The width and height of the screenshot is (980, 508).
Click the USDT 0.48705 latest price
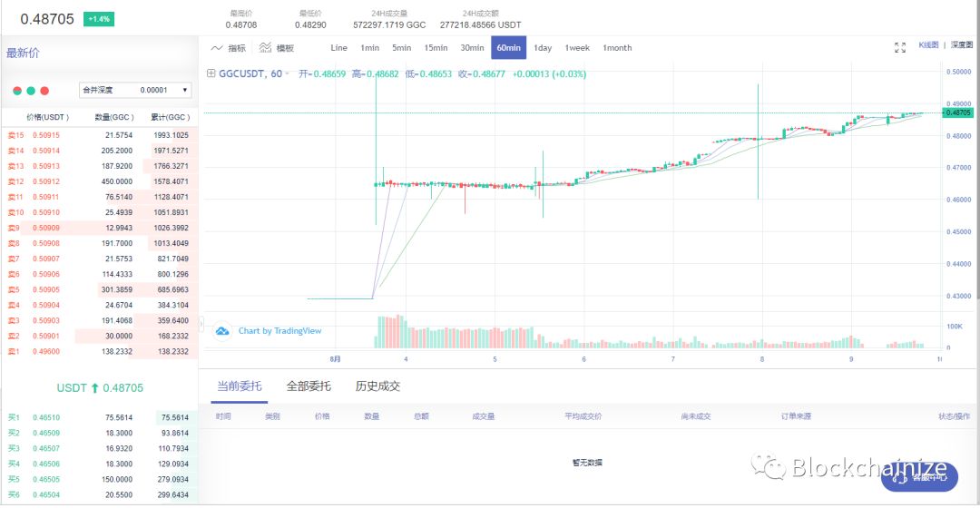point(100,388)
